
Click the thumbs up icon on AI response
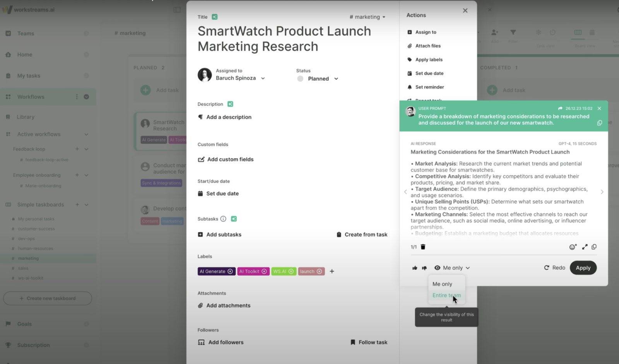[415, 268]
